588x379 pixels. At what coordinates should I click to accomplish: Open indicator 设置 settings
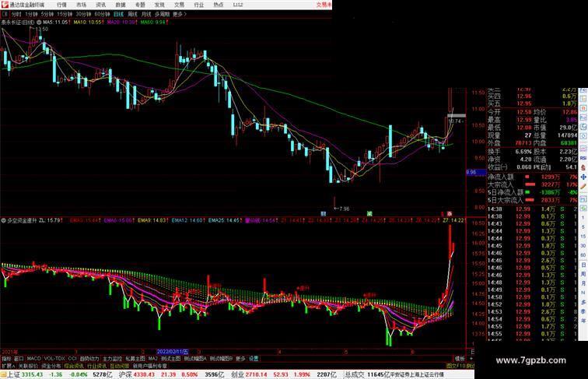[254, 359]
